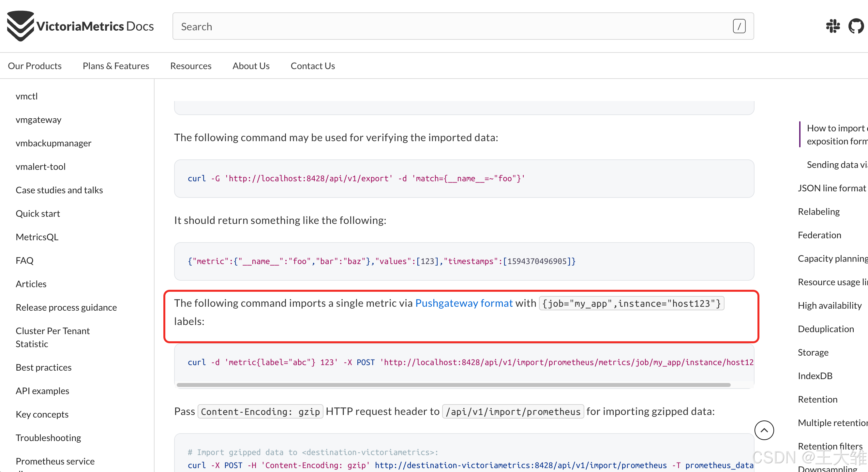Select vmgateway in the sidebar

point(38,120)
